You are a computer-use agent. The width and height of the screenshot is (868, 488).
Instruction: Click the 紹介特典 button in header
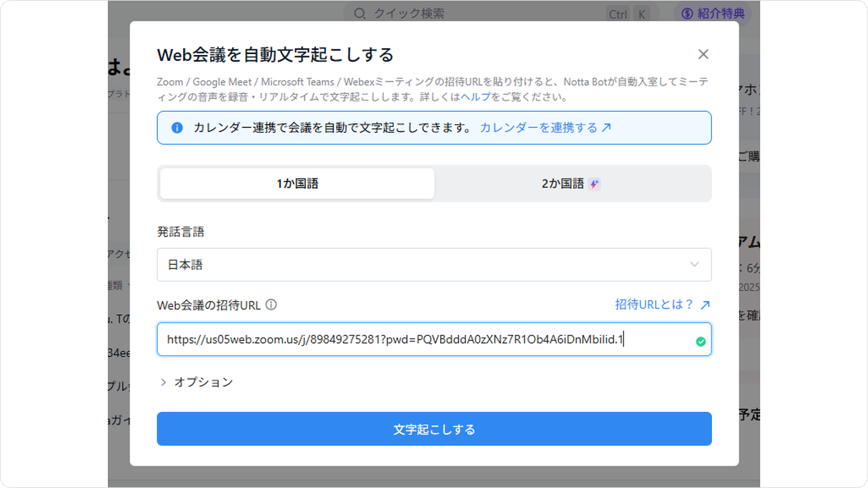point(713,14)
